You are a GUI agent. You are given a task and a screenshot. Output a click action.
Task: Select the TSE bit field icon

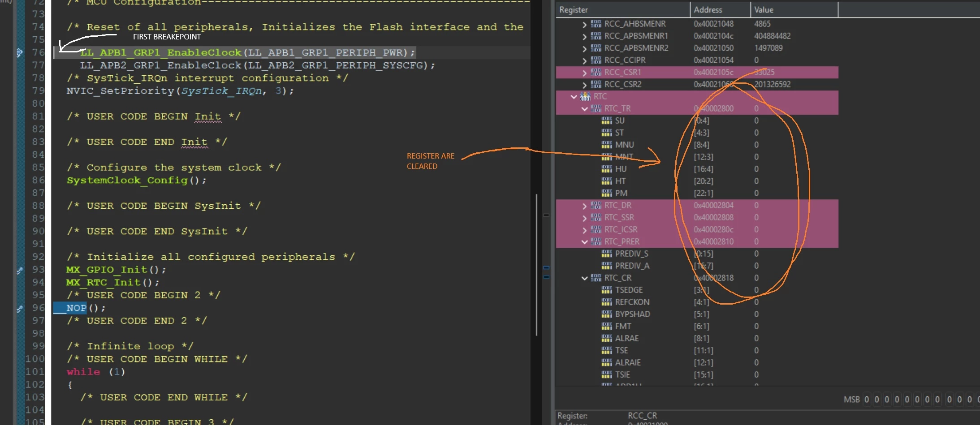tap(607, 350)
